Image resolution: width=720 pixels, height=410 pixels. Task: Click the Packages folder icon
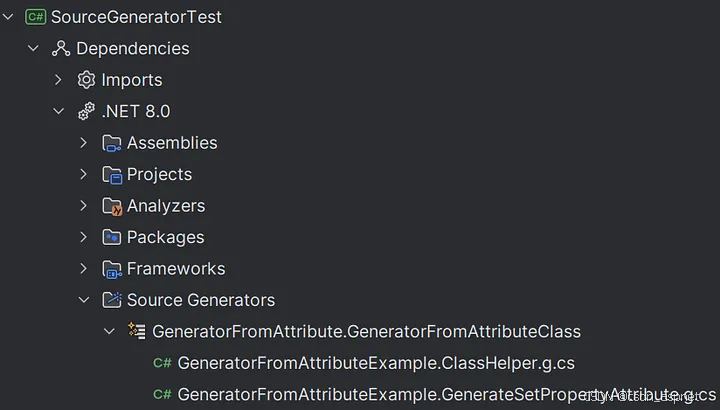[x=112, y=237]
